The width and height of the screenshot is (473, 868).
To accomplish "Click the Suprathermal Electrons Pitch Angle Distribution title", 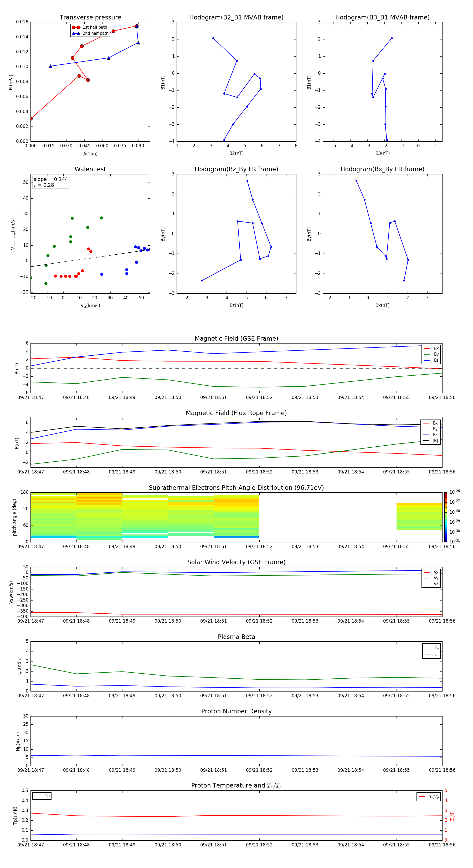I will point(236,488).
